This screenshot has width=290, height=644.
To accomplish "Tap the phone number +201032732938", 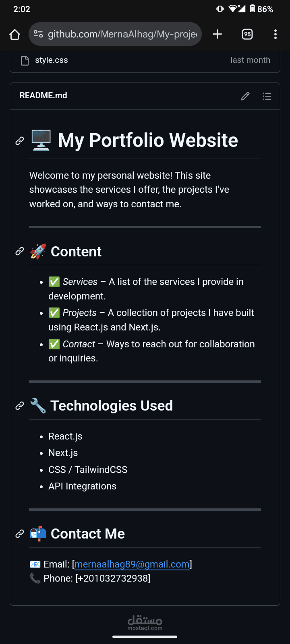I will pyautogui.click(x=113, y=578).
